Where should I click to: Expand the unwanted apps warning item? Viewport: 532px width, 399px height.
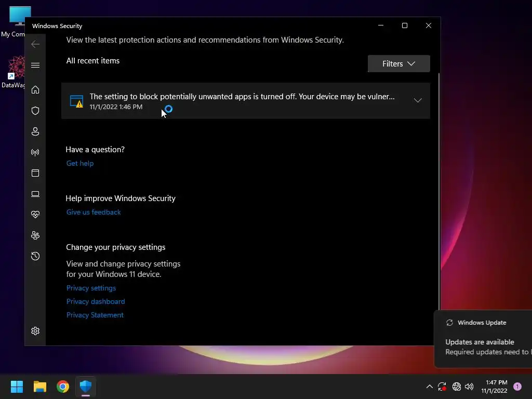click(418, 100)
